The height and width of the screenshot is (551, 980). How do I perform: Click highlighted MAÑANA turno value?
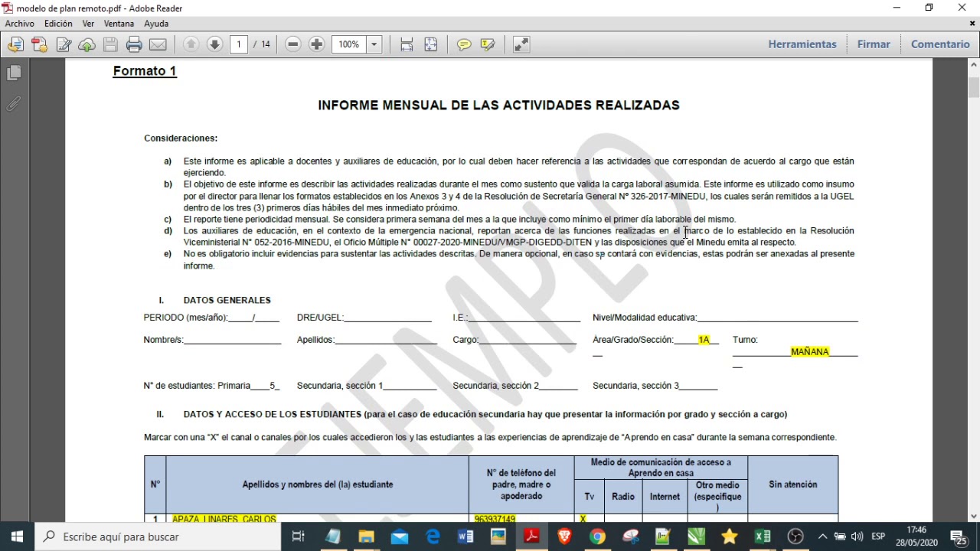coord(810,352)
